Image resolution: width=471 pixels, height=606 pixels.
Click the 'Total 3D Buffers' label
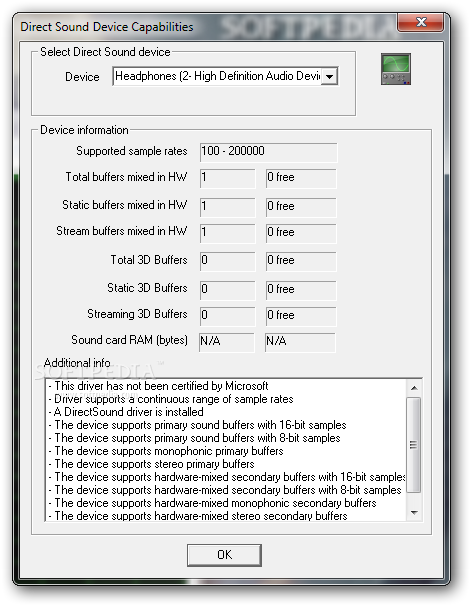149,260
